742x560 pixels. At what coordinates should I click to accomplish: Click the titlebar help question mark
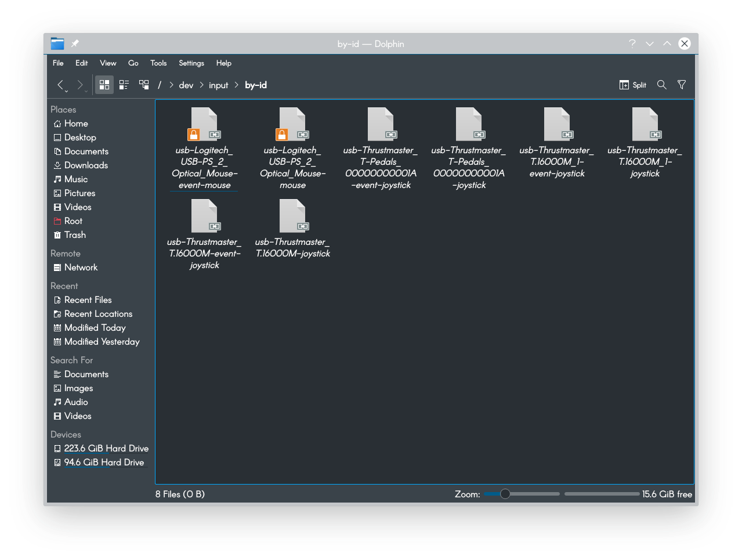pos(632,44)
